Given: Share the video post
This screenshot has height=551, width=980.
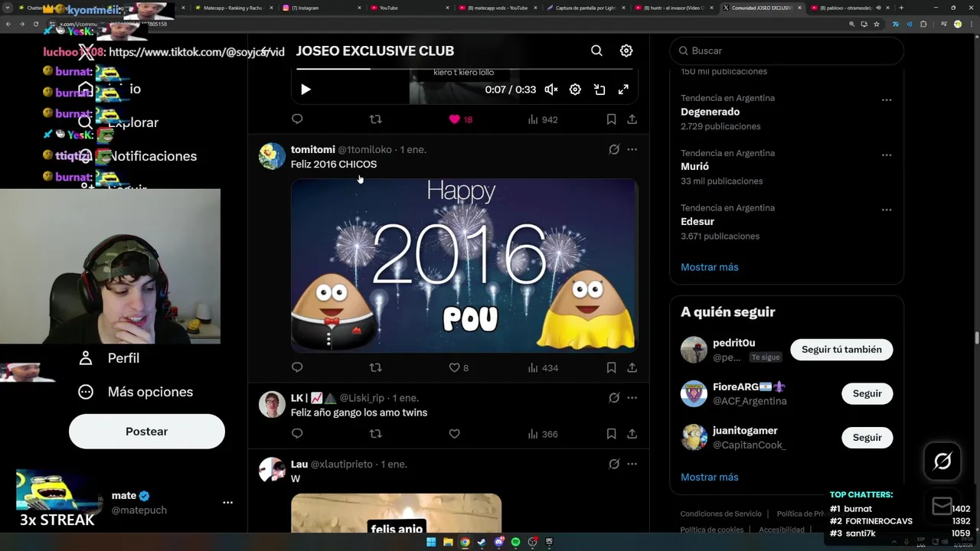Looking at the screenshot, I should click(x=632, y=119).
